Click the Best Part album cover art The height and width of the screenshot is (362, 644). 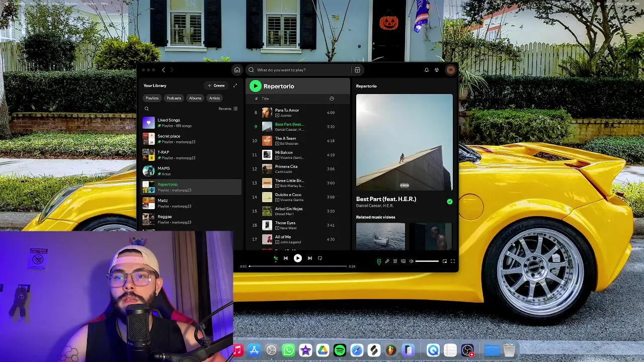(x=405, y=142)
